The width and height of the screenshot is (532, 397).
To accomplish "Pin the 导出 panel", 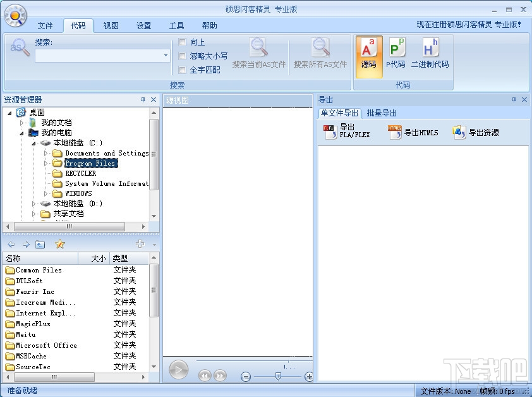I will click(x=514, y=99).
